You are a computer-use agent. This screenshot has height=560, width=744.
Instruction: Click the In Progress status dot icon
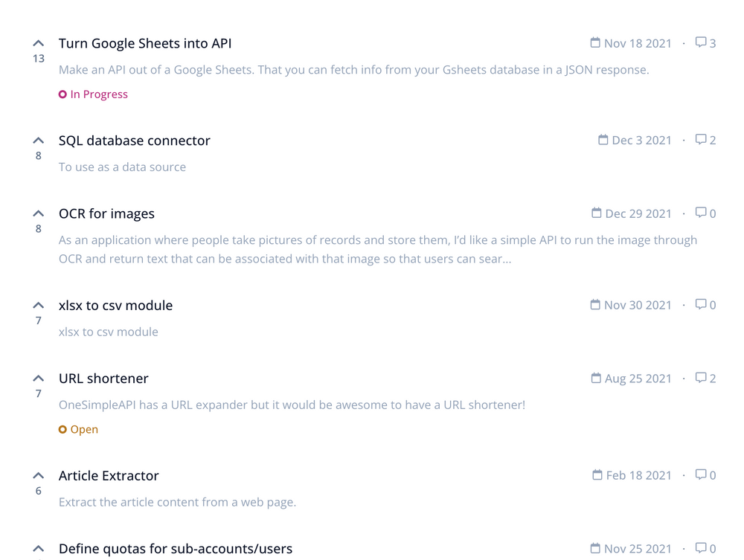62,94
